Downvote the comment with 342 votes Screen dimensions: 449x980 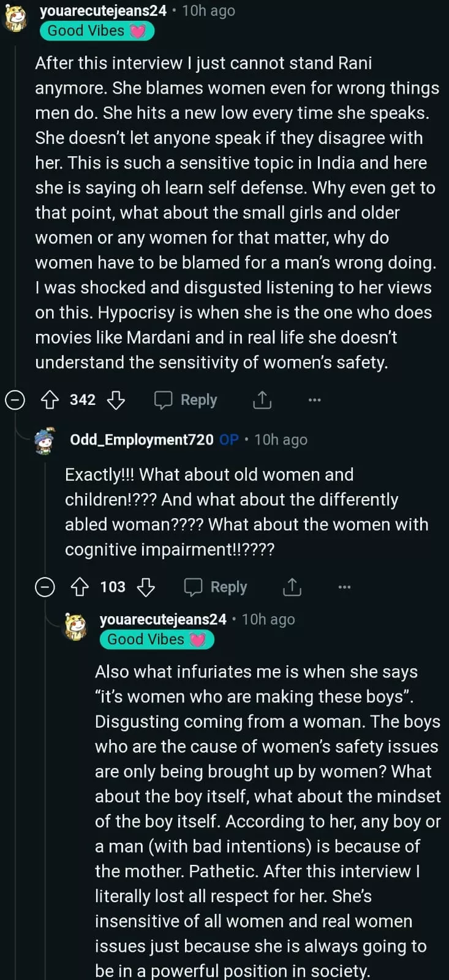(116, 400)
